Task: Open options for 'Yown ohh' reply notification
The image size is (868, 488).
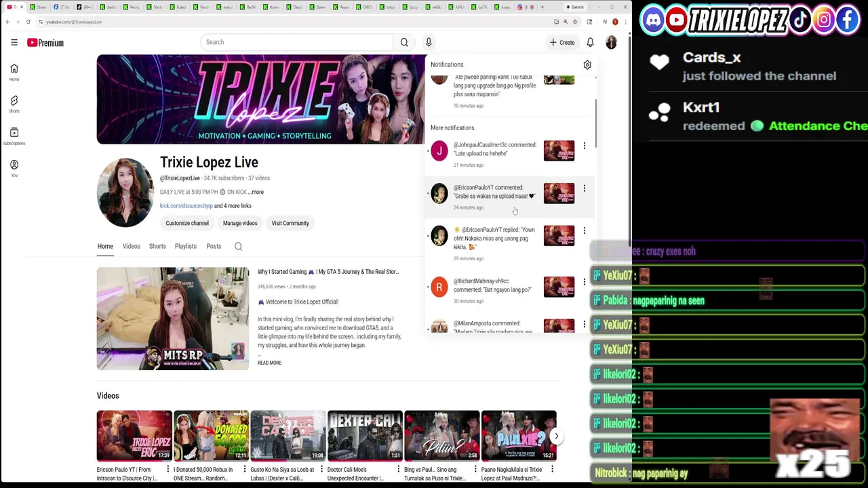Action: click(584, 230)
